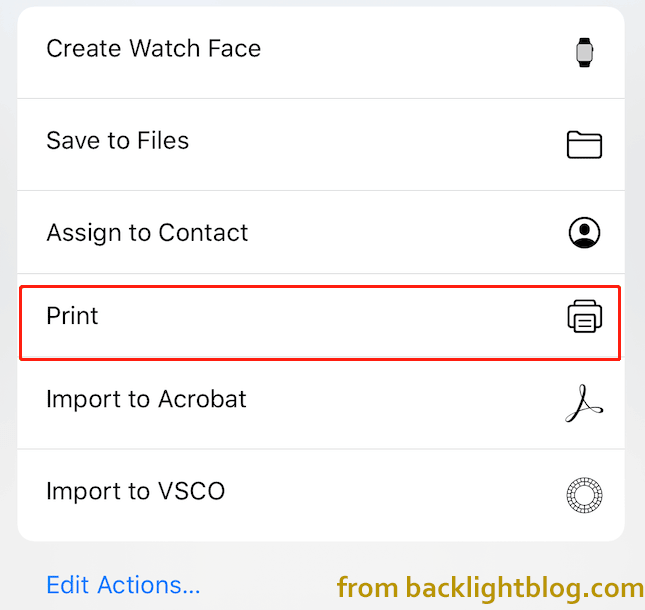Choose the Create Watch Face action
The height and width of the screenshot is (610, 645).
(153, 48)
